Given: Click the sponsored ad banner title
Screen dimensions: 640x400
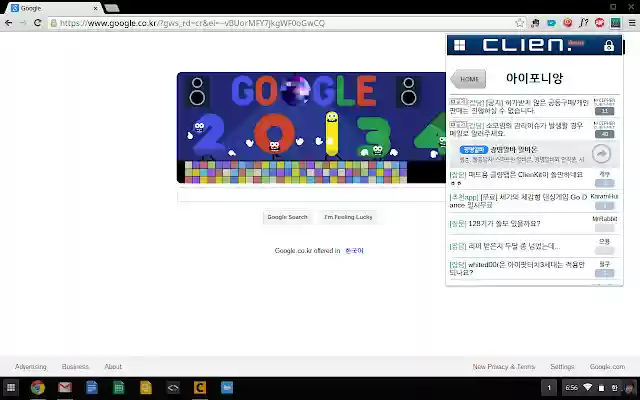Looking at the screenshot, I should tap(514, 149).
